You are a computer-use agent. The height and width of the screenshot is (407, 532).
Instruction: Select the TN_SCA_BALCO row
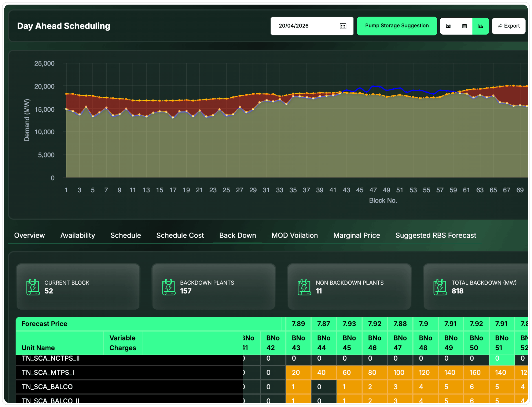pos(129,387)
